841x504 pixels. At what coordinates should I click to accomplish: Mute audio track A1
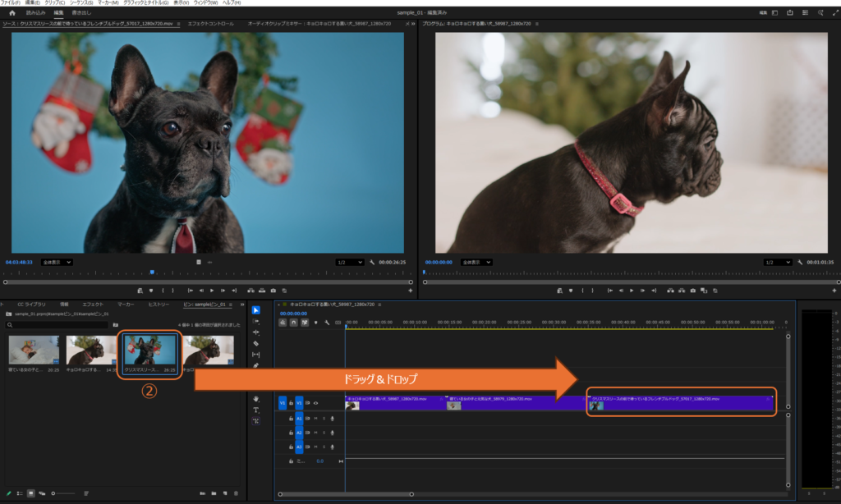(x=316, y=418)
